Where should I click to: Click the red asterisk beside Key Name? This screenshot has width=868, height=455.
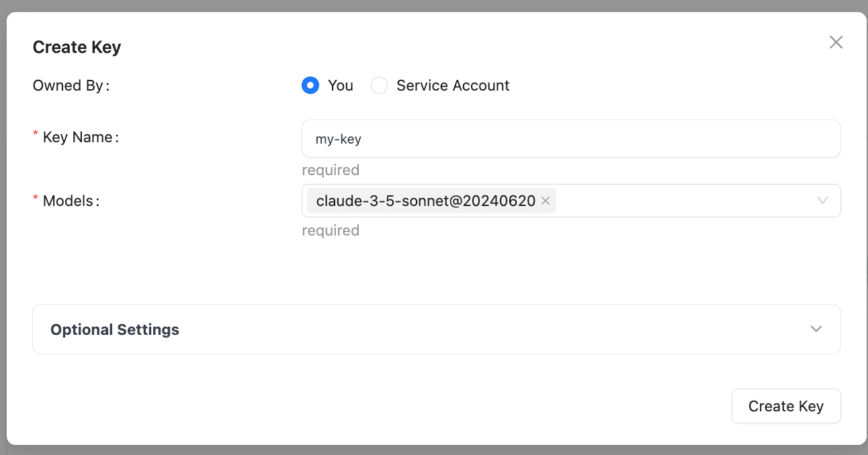34,132
